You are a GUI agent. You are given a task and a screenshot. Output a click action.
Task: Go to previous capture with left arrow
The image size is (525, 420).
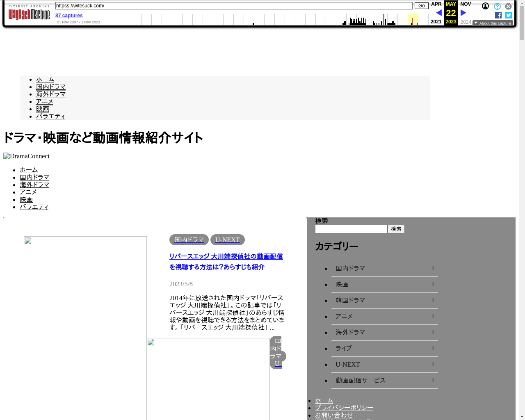[438, 13]
